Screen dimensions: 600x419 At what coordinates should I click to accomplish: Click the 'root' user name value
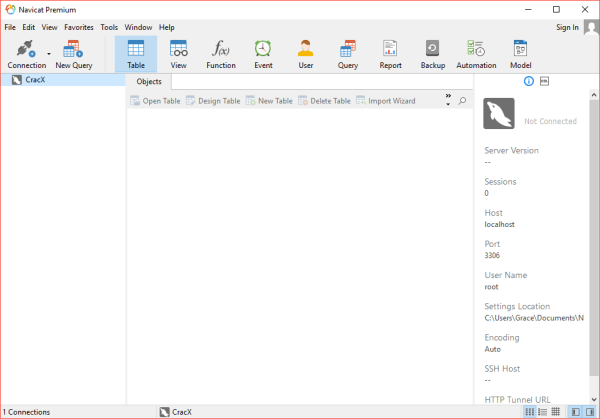(491, 287)
